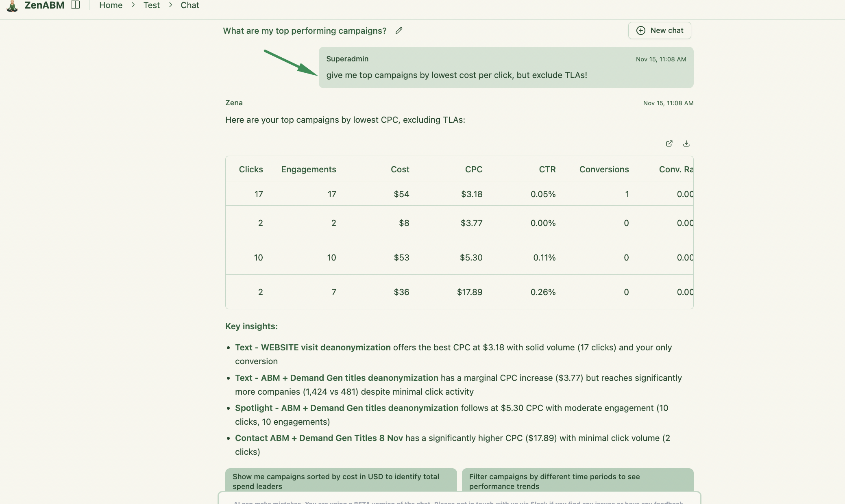Click the ZenABM meditating avatar logo
Viewport: 845px width, 504px height.
[13, 6]
